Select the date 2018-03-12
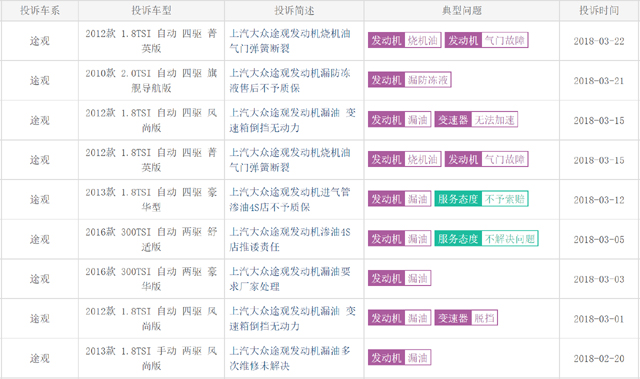The image size is (640, 379). click(x=599, y=200)
